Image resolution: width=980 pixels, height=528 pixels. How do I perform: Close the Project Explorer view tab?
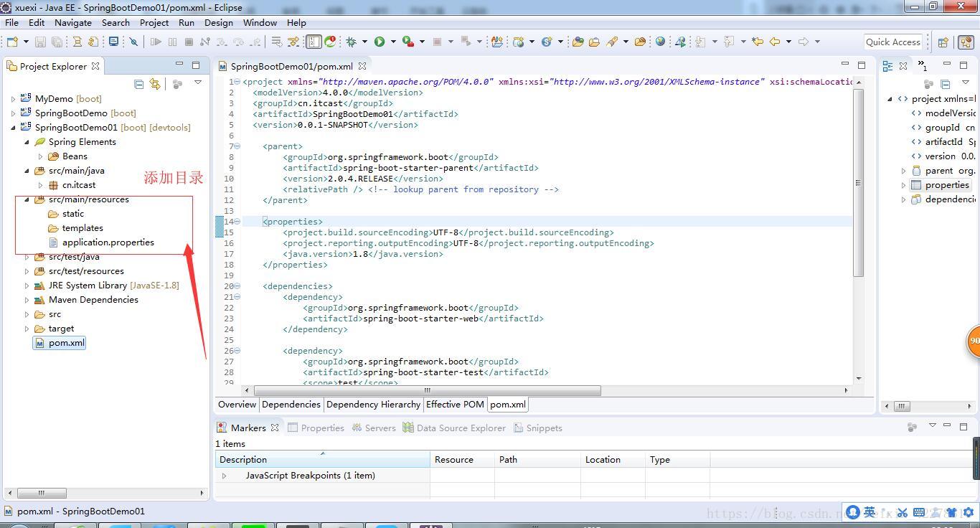(95, 65)
